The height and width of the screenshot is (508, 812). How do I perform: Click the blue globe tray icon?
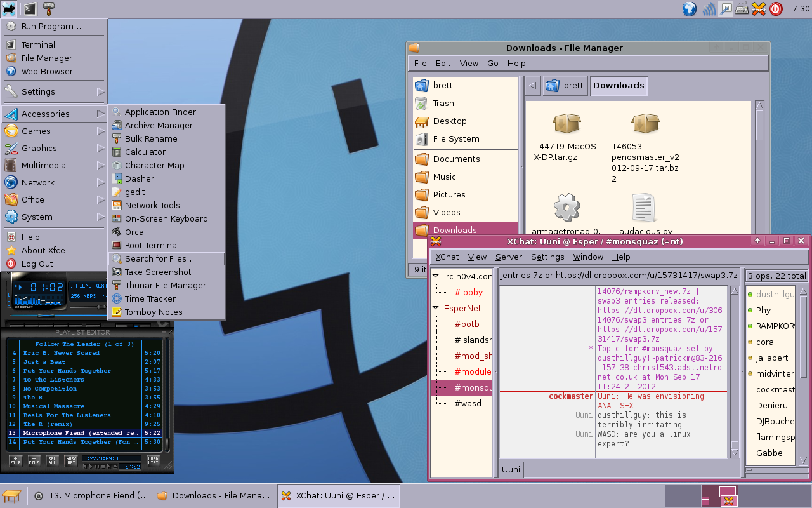pos(690,9)
